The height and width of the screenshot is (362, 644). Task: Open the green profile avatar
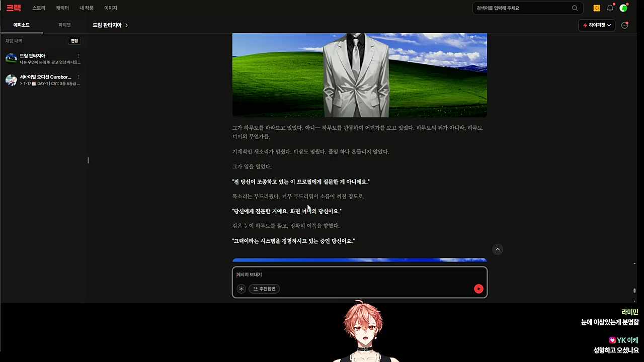click(623, 8)
